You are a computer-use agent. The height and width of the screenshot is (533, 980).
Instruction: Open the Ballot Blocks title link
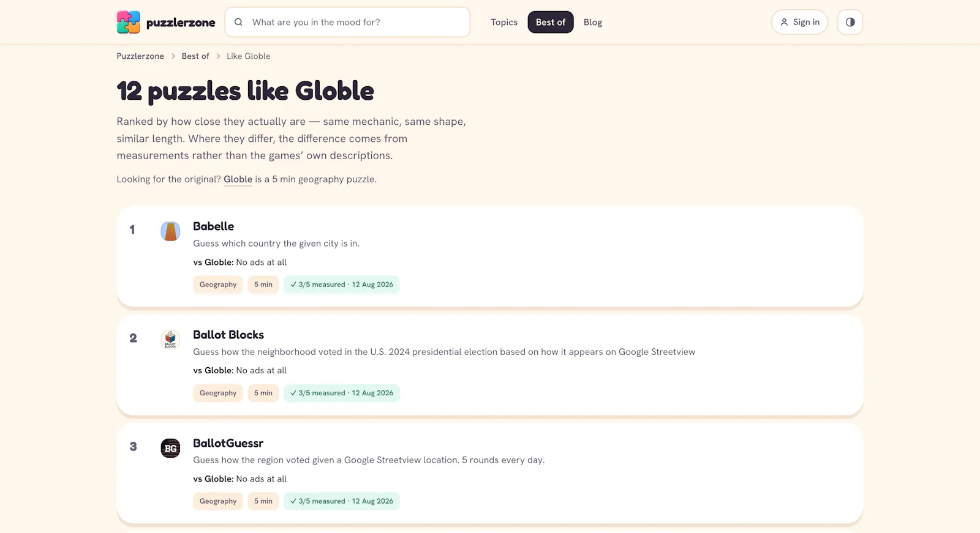point(228,335)
